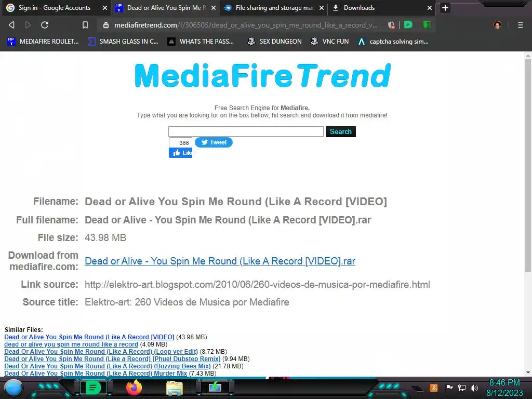Open the browser hamburger menu

[x=521, y=25]
